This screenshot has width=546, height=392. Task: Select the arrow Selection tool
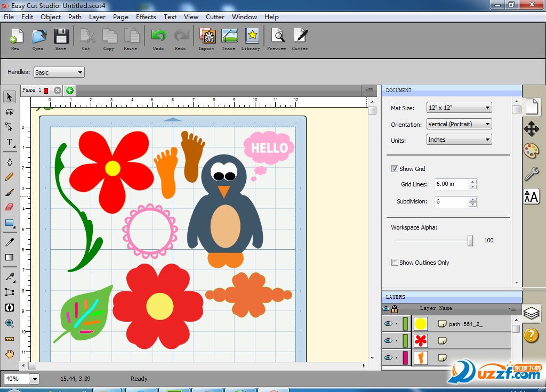click(x=10, y=97)
